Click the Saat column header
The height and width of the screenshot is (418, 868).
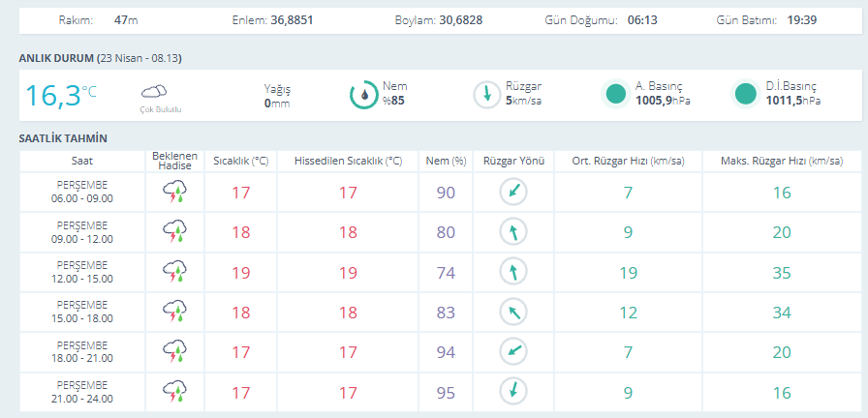pos(82,161)
